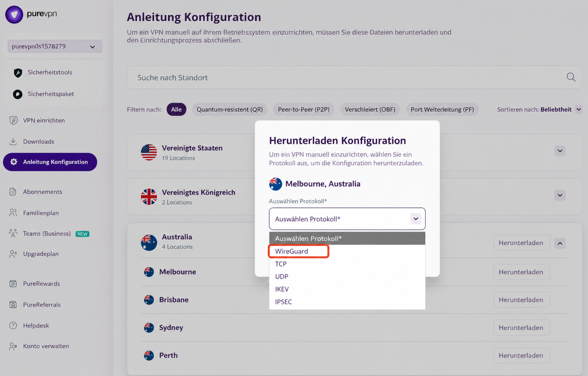Choose IPSEC from protocol list
588x376 pixels.
tap(347, 302)
